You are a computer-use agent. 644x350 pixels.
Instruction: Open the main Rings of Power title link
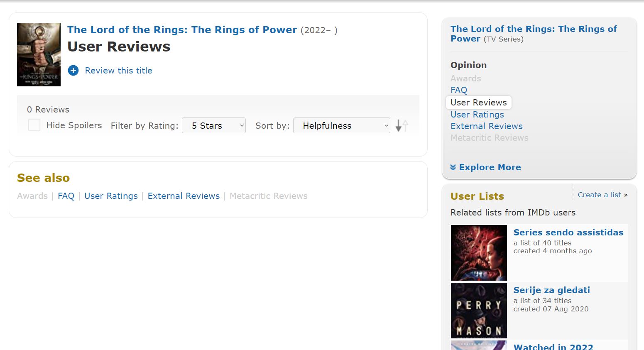182,30
